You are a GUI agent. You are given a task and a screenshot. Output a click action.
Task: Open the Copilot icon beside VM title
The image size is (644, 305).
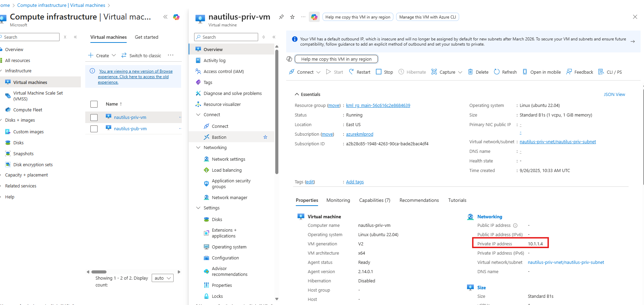(x=314, y=17)
